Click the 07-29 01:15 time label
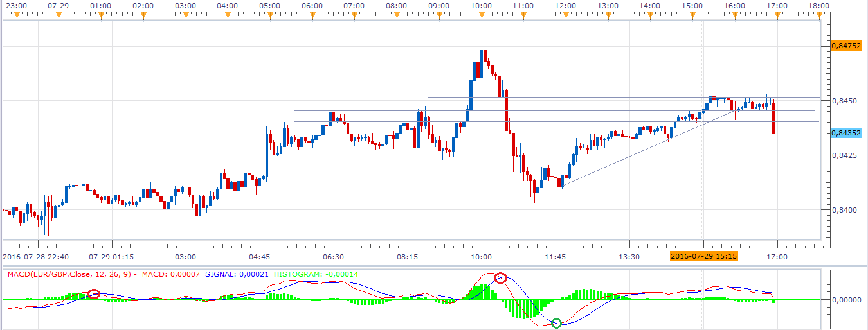868x330 pixels. pyautogui.click(x=111, y=256)
